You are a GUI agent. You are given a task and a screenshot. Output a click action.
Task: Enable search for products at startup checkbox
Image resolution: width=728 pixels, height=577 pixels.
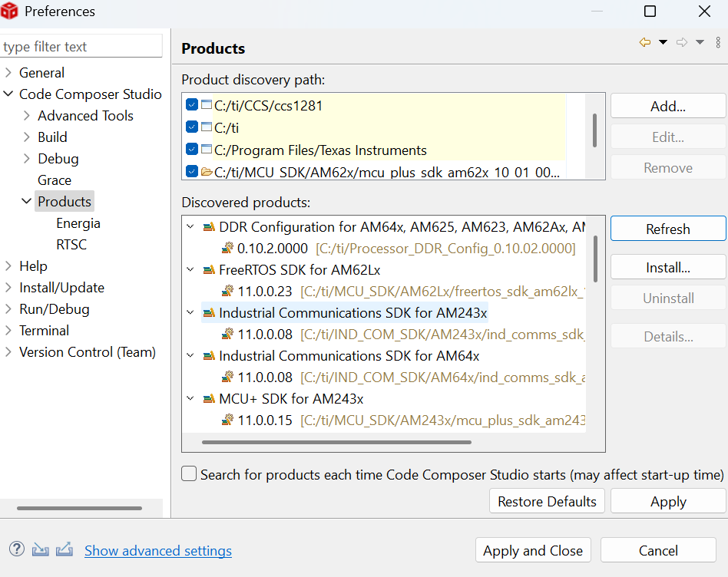pos(189,474)
